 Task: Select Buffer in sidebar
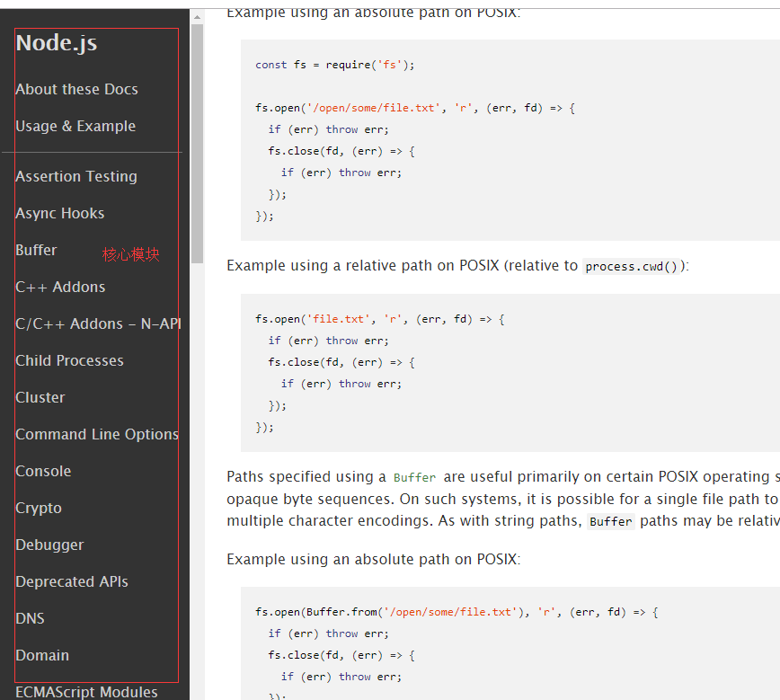(x=36, y=250)
